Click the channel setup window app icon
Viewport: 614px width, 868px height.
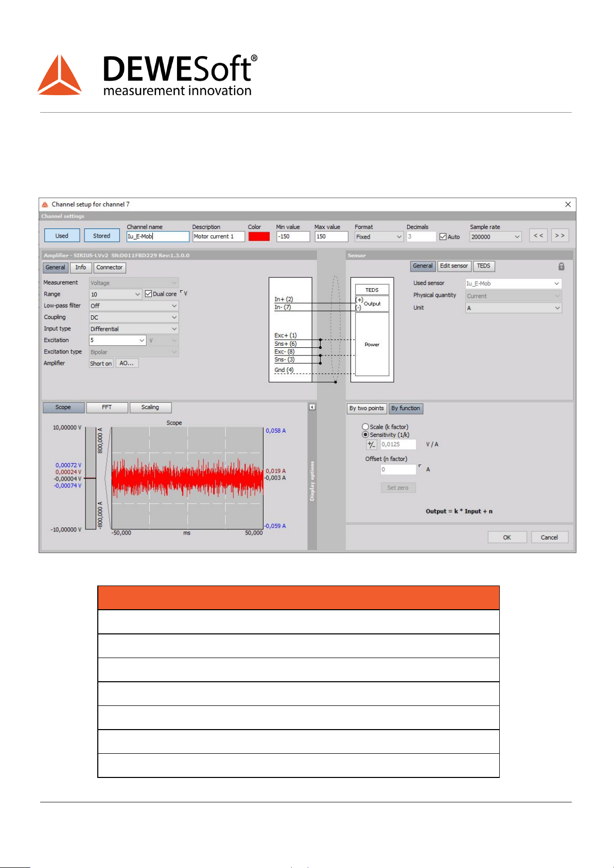(x=45, y=204)
